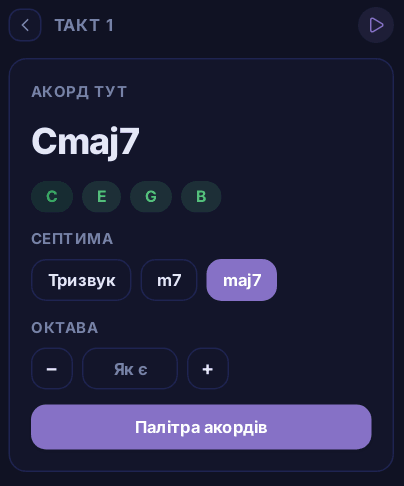Click the ОКТАВА section label

65,328
